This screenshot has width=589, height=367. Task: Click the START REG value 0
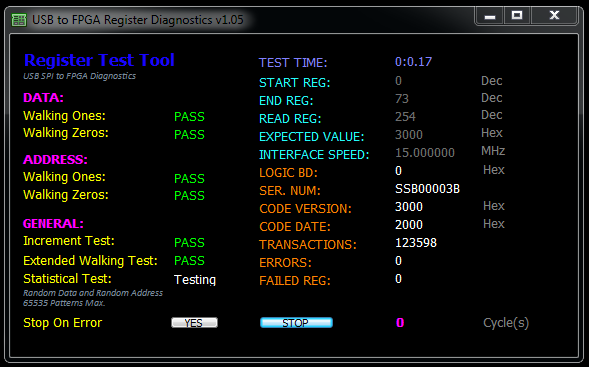pyautogui.click(x=399, y=81)
